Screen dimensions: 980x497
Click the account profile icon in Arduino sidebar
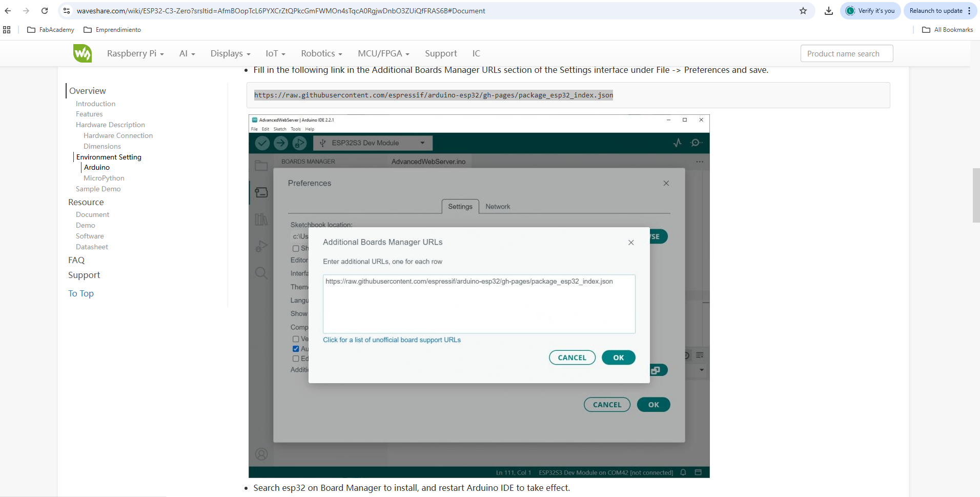point(261,454)
